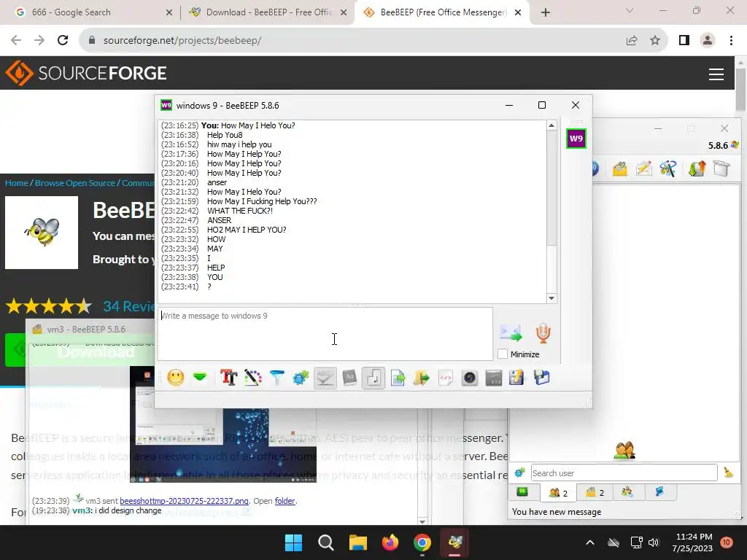Click the blue funnel filter icon
Image resolution: width=747 pixels, height=560 pixels.
[276, 378]
